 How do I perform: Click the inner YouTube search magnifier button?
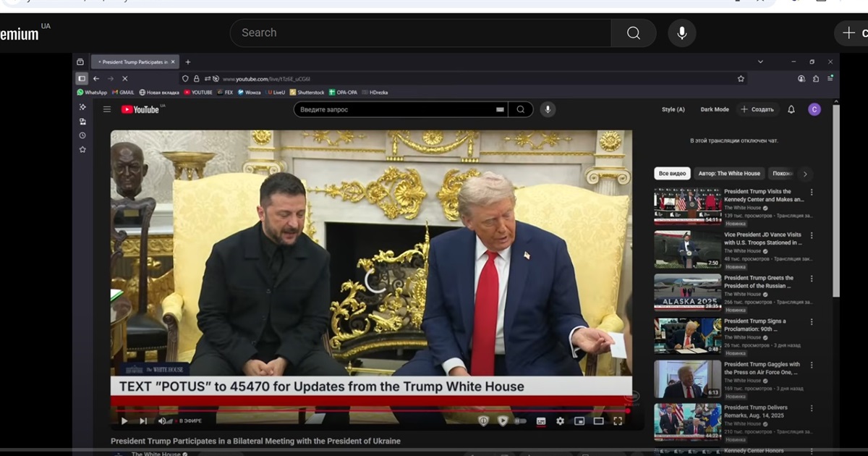coord(521,109)
